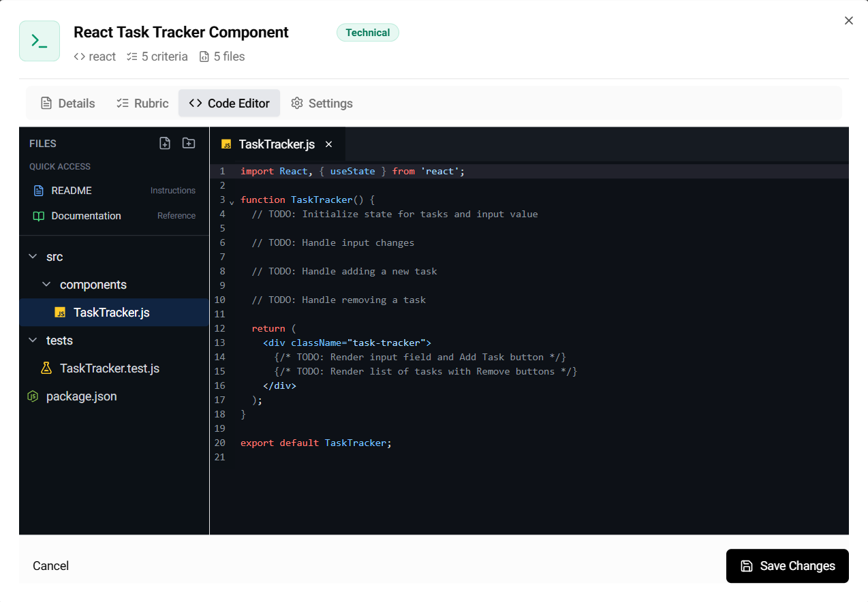Click the Documentation book icon

(39, 216)
